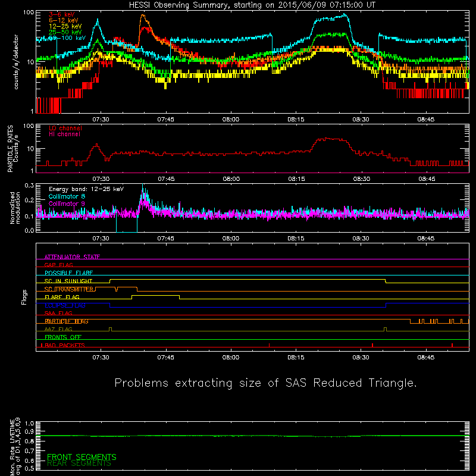Click the "SAA FLAG" label

(x=58, y=314)
